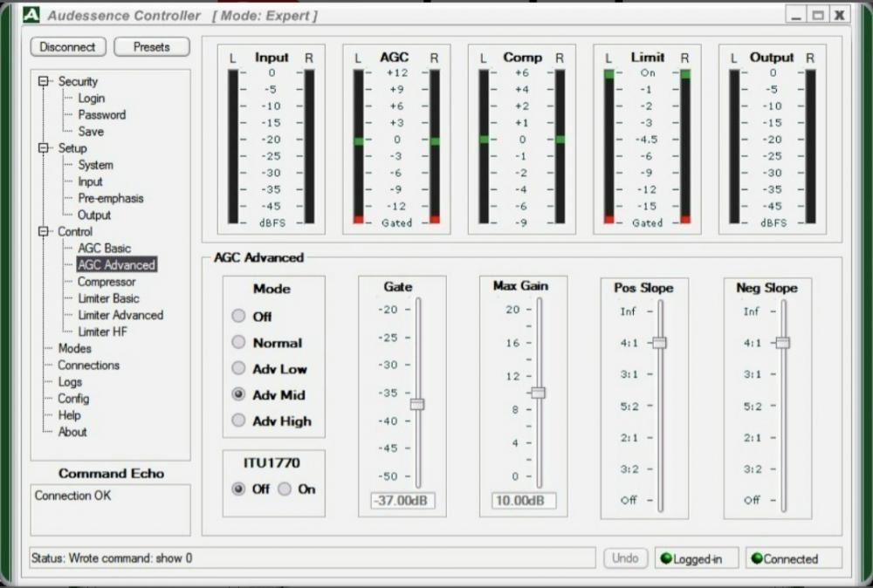
Task: Click the Limit right channel meter bar
Action: pos(685,147)
